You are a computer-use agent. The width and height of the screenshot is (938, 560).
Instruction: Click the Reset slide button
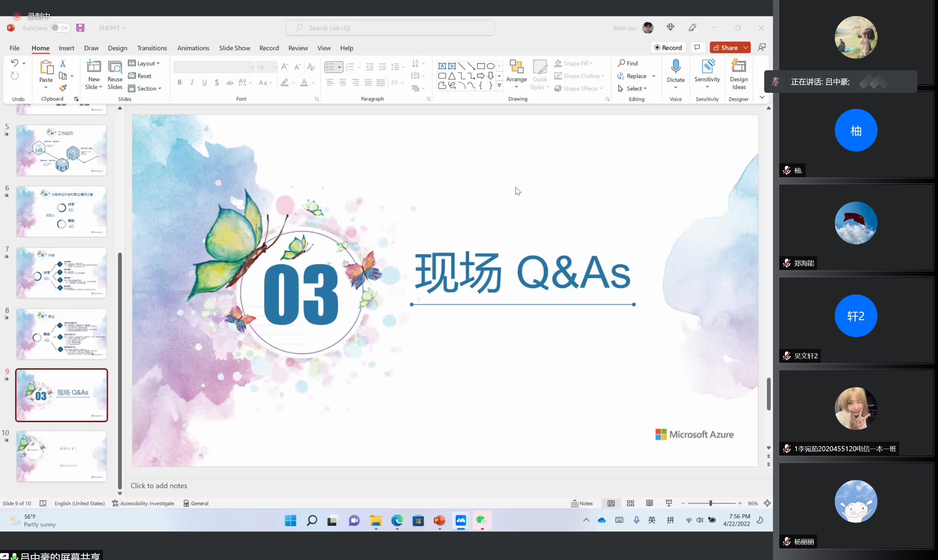tap(140, 76)
